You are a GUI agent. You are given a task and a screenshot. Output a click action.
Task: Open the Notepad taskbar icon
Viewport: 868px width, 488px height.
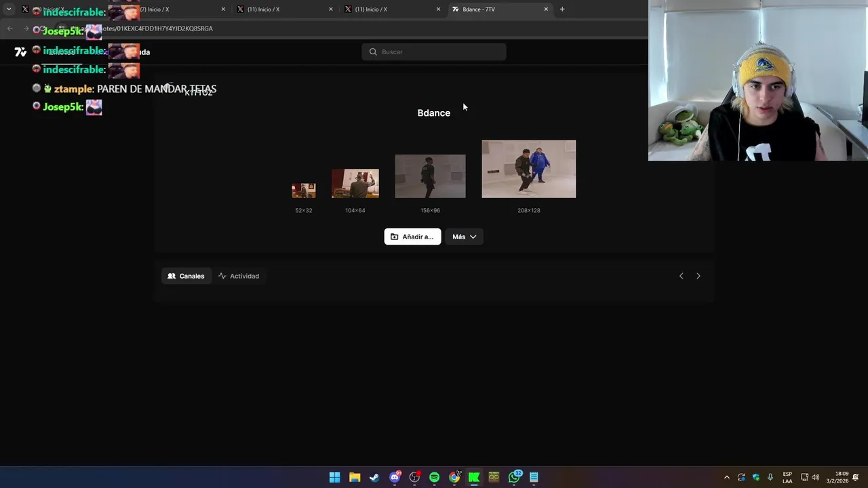coord(534,477)
